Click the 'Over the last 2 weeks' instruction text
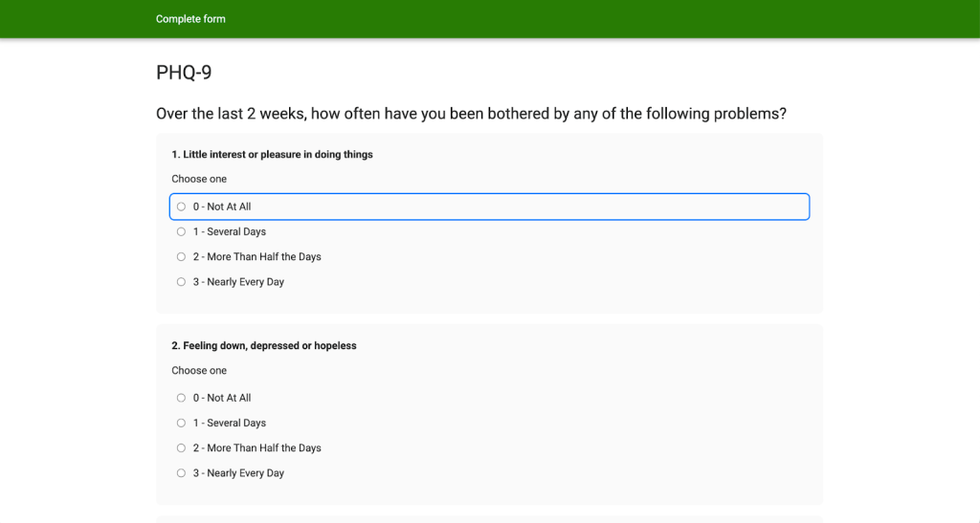The height and width of the screenshot is (523, 980). point(471,114)
